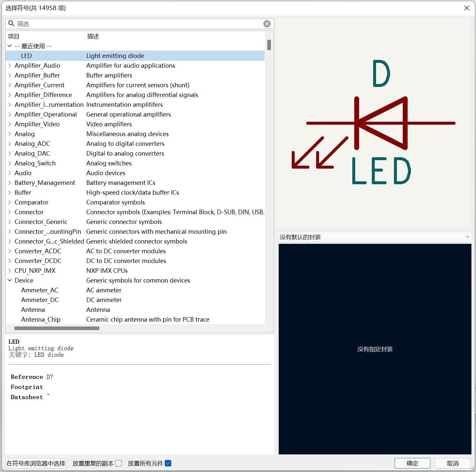Close the symbol chooser dialog window

tap(467, 8)
